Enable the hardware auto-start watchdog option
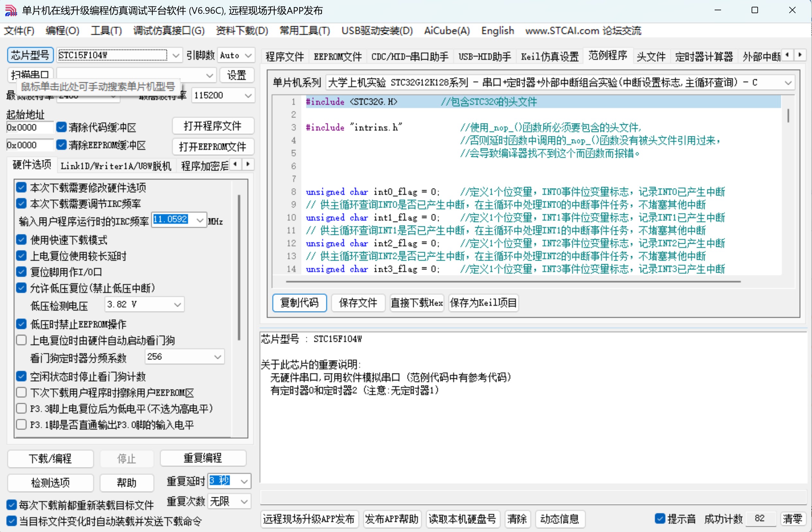 22,340
